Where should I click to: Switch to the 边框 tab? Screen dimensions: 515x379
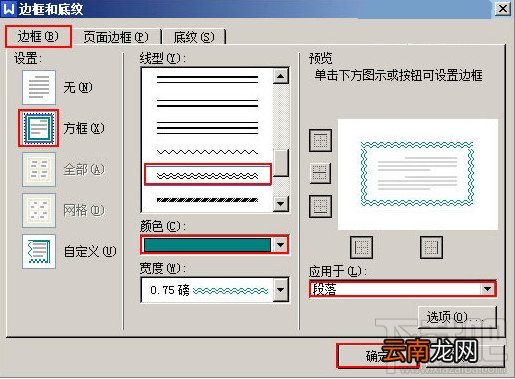click(x=38, y=36)
